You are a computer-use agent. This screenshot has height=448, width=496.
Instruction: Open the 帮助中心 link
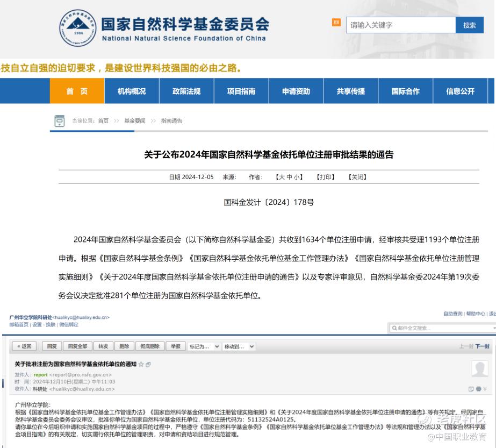tap(476, 314)
